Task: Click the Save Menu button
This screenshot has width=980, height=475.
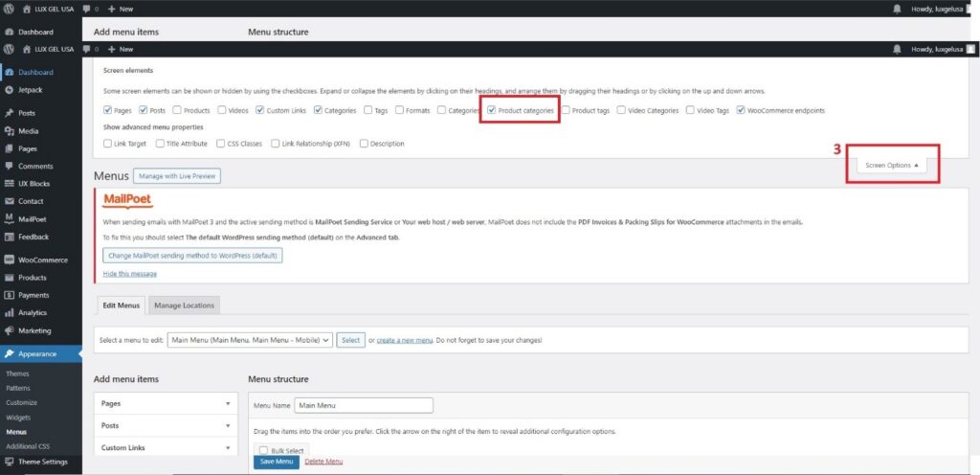Action: 277,462
